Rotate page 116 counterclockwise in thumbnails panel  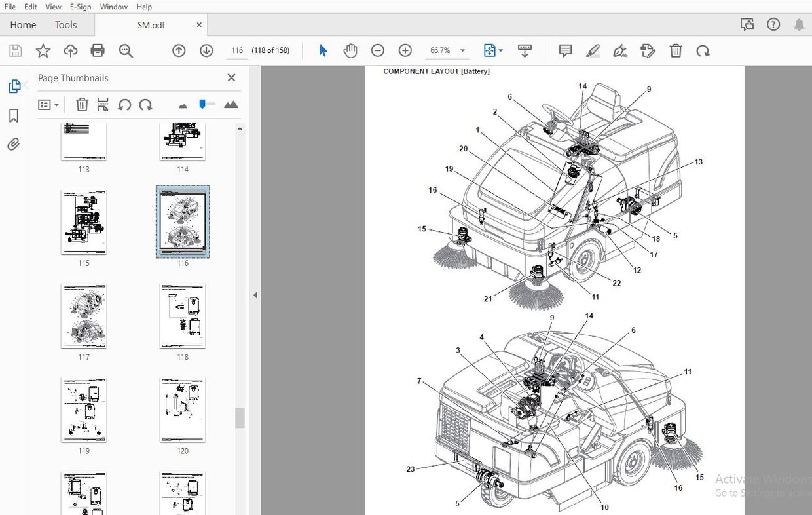tap(124, 104)
